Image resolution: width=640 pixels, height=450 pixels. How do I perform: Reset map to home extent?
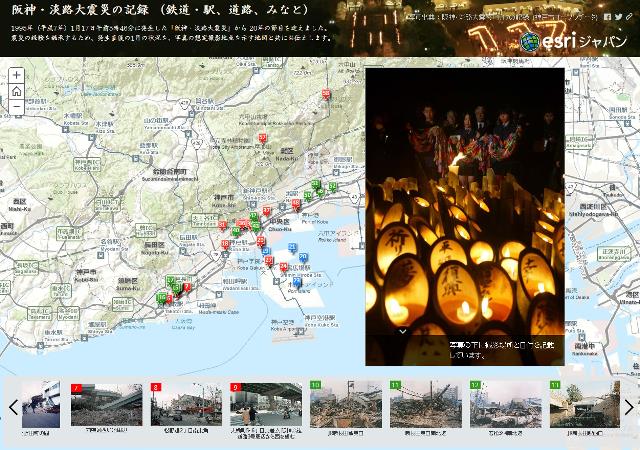pyautogui.click(x=16, y=91)
